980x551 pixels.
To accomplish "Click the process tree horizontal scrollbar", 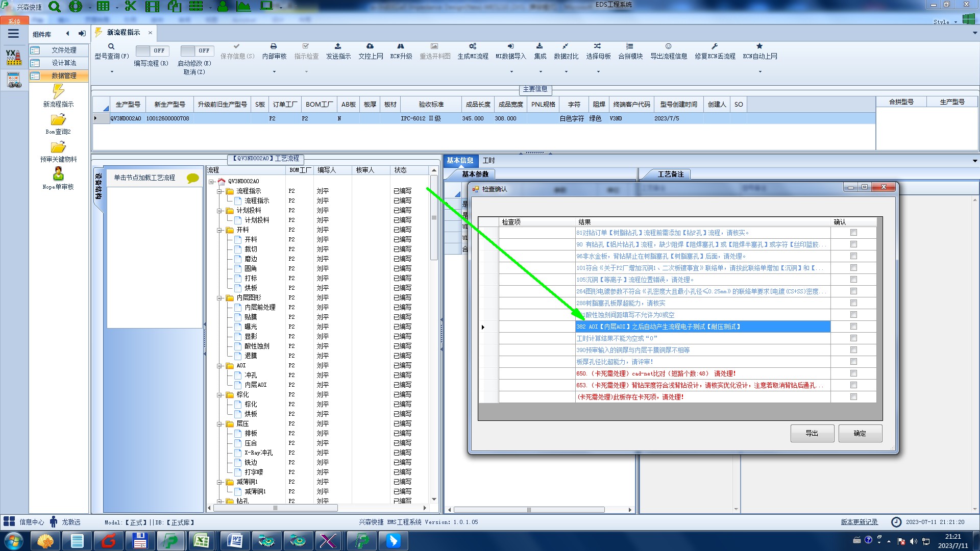I will click(276, 508).
